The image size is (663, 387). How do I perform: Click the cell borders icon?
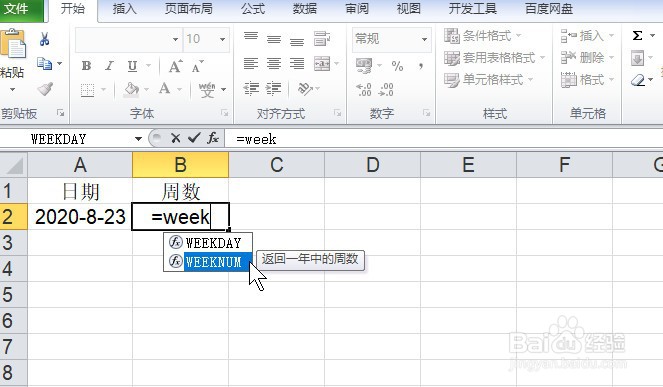point(88,90)
